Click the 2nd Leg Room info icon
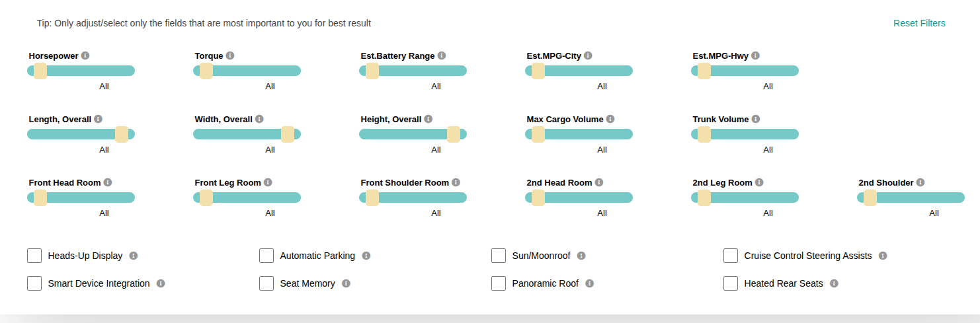The width and height of the screenshot is (980, 323). (x=759, y=182)
